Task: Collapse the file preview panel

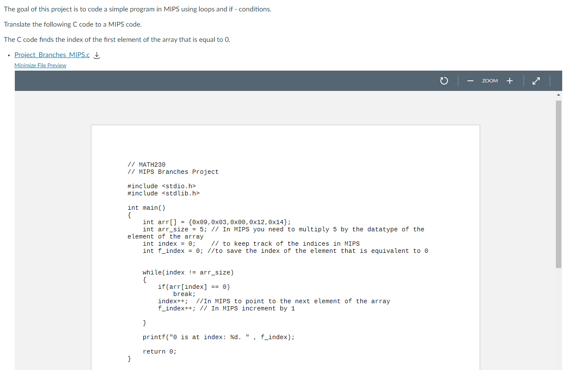Action: click(40, 65)
